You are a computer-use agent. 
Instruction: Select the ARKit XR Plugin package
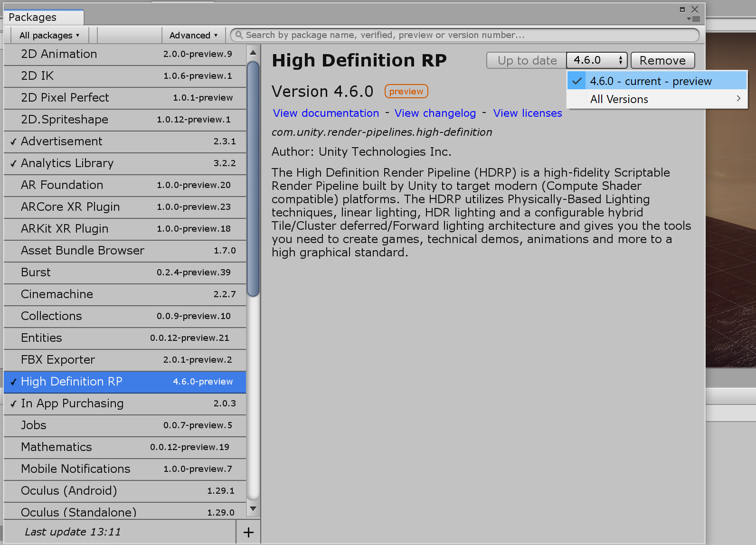pyautogui.click(x=125, y=229)
